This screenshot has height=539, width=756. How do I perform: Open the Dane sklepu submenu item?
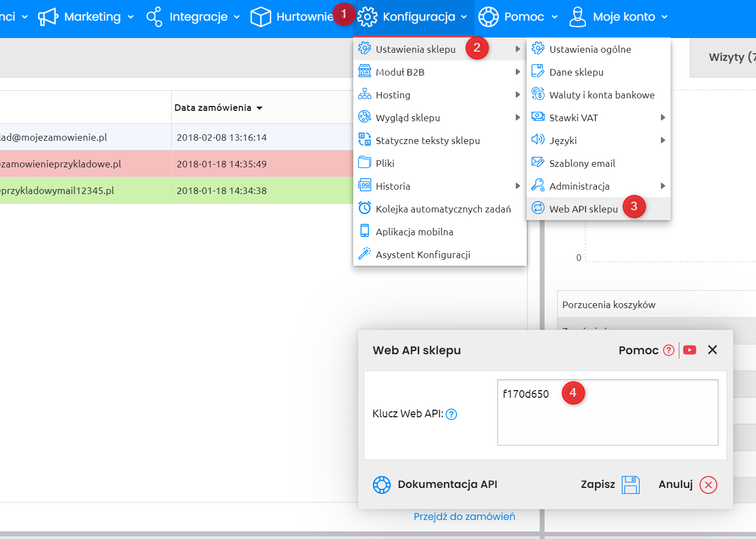pyautogui.click(x=598, y=72)
